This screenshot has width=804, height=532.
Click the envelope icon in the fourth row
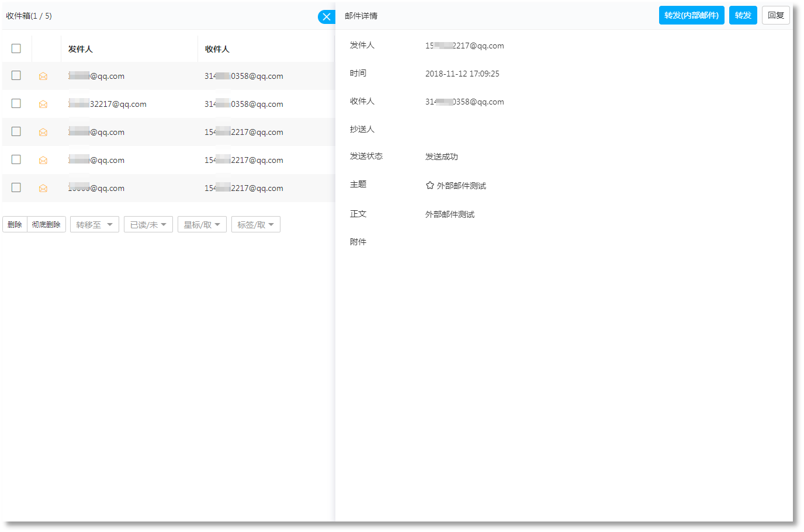coord(43,160)
